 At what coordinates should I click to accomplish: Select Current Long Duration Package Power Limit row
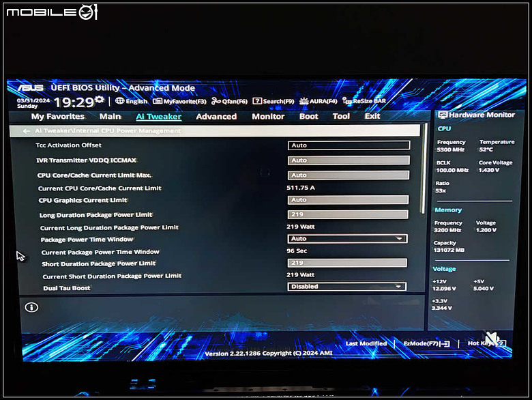109,227
